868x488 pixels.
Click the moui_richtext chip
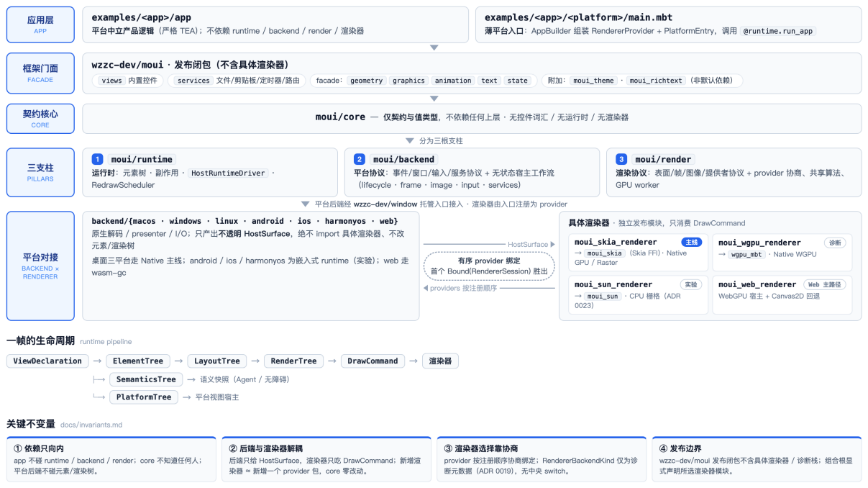[x=656, y=81]
